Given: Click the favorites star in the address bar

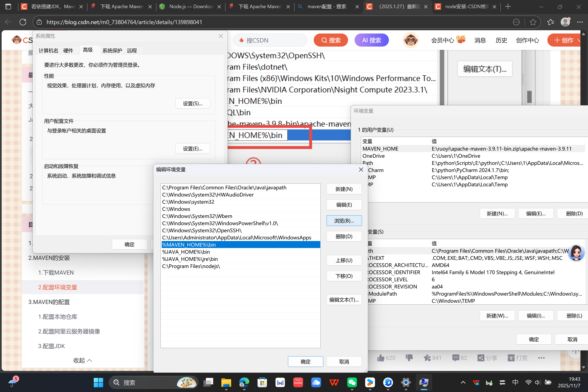Looking at the screenshot, I should (x=533, y=22).
